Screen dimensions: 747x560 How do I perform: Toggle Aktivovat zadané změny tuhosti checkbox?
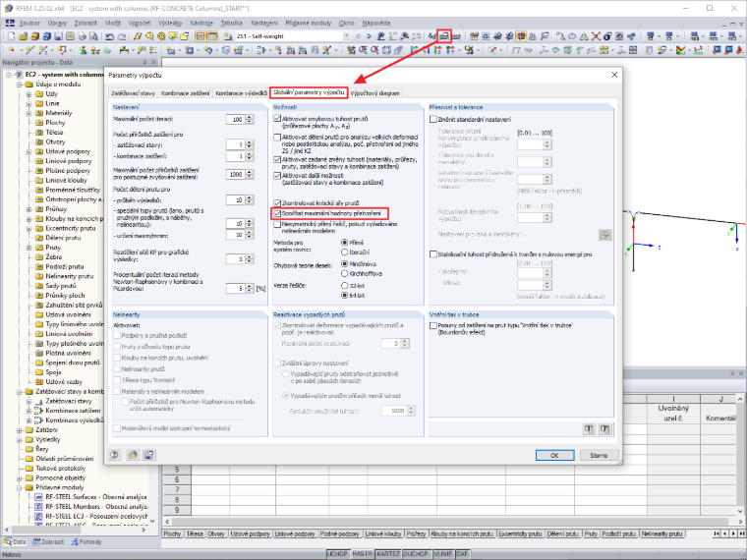pos(277,159)
